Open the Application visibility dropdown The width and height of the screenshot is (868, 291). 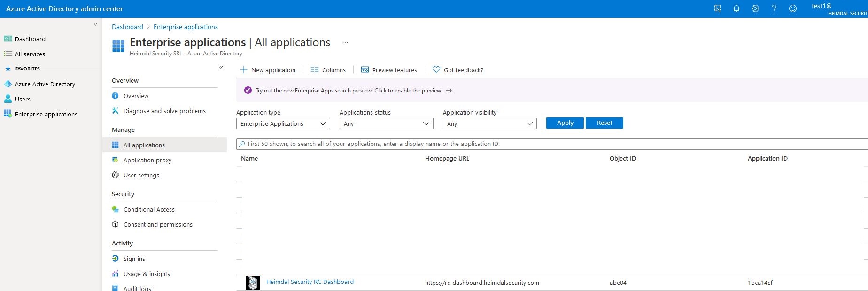490,123
